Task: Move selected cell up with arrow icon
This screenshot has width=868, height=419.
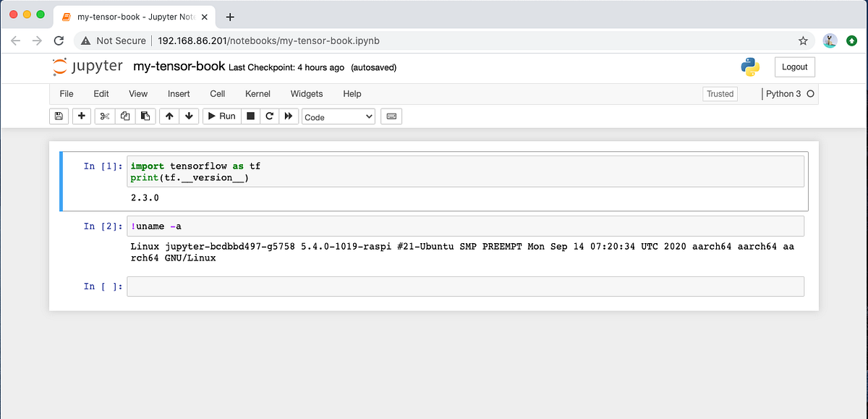Action: point(169,116)
